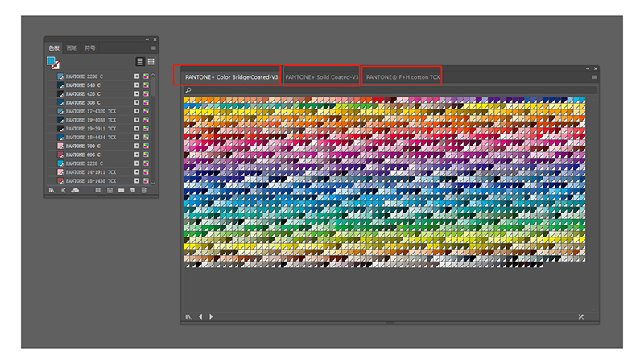Click New Swatch icon in 色板 panel
The image size is (644, 359).
[x=133, y=190]
